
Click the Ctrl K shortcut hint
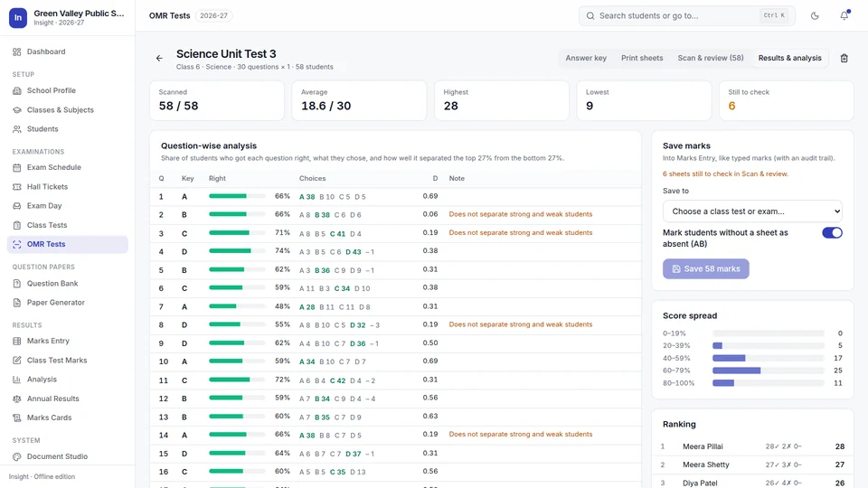(x=774, y=16)
